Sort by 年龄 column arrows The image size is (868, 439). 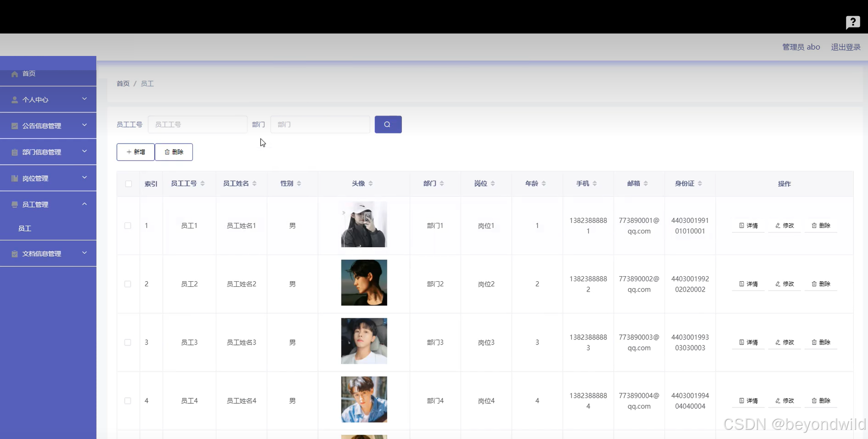pyautogui.click(x=544, y=183)
